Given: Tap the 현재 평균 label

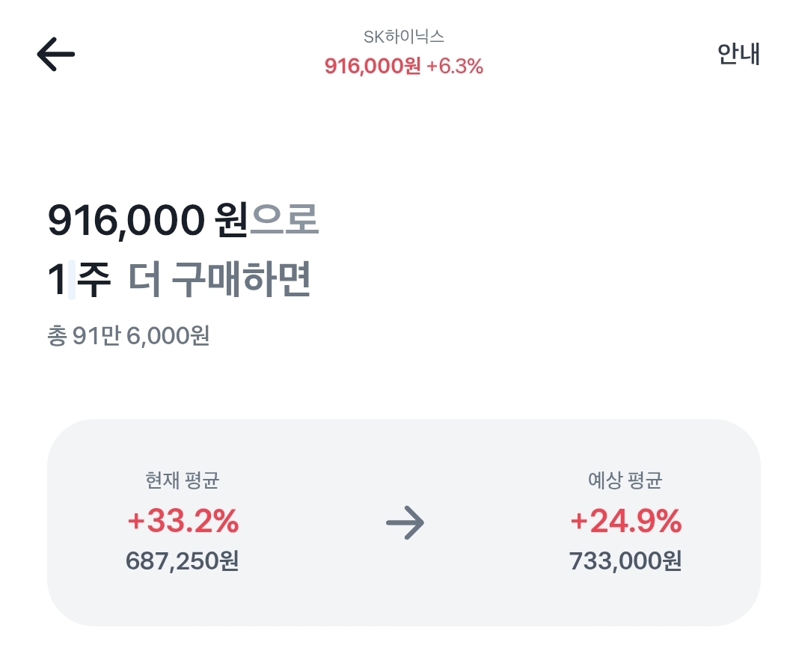Looking at the screenshot, I should tap(183, 480).
